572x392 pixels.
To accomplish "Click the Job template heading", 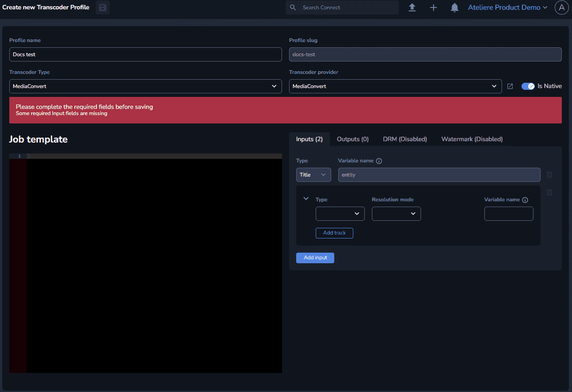I will (39, 139).
